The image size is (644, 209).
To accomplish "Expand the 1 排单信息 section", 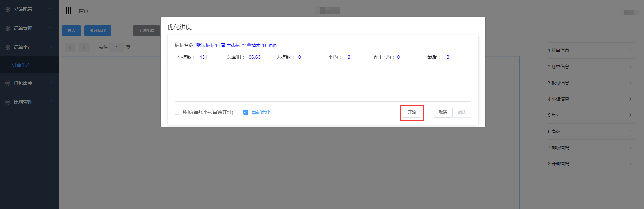I will tap(591, 50).
